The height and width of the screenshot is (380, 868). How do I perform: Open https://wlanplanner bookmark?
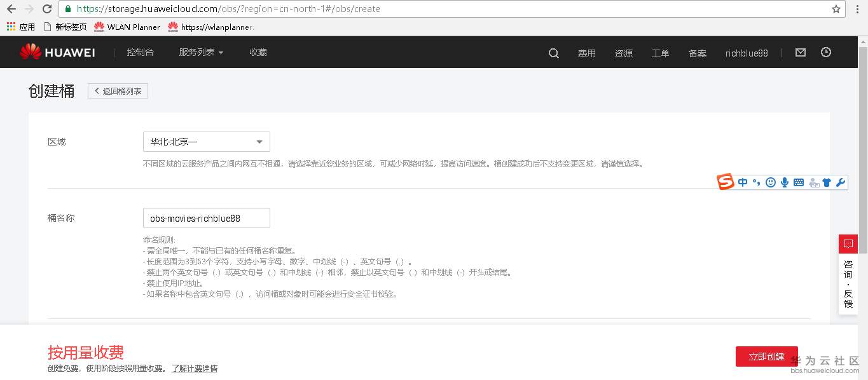211,27
